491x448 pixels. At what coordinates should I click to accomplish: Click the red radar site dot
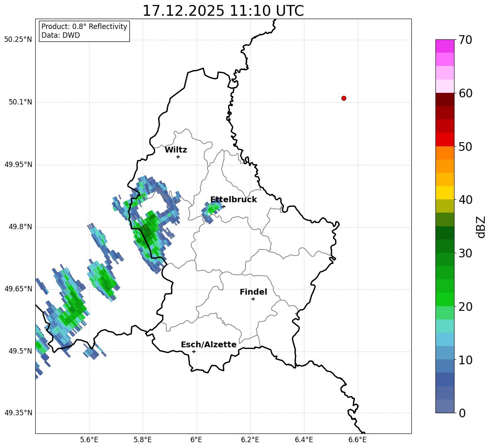click(344, 98)
